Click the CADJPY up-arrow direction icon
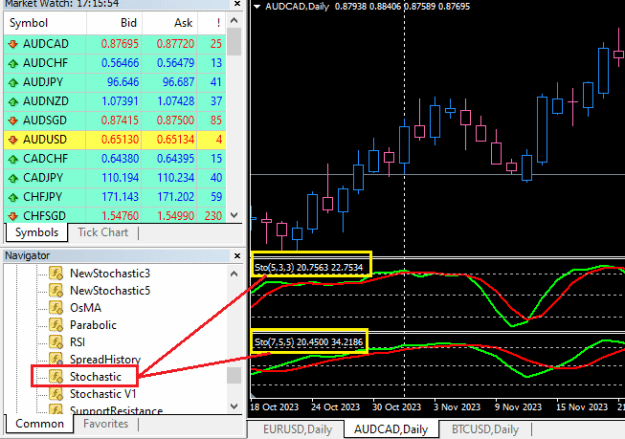 coord(13,178)
